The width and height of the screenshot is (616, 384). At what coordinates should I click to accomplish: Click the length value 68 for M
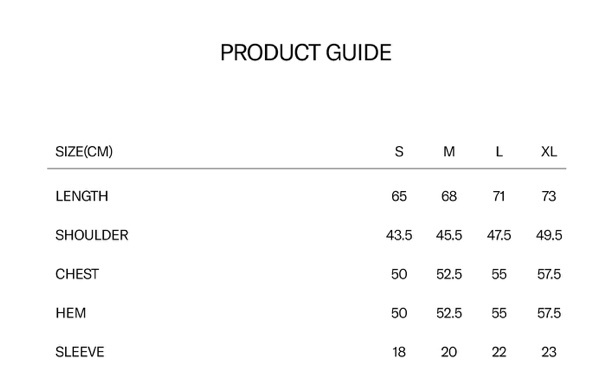tap(449, 196)
